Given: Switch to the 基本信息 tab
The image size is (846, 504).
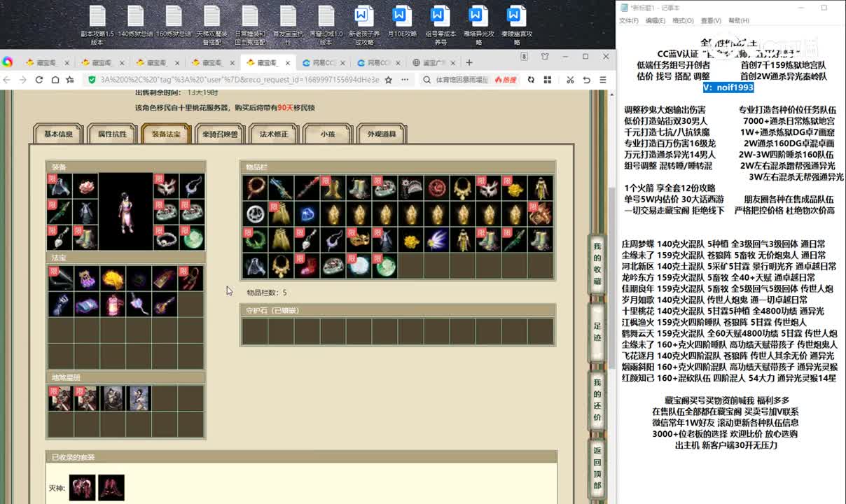Looking at the screenshot, I should point(58,134).
